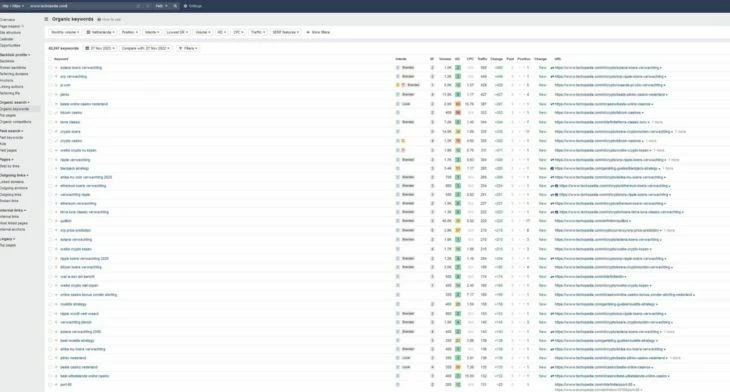Tick checkbox for blackjack strategy row

tap(50, 168)
